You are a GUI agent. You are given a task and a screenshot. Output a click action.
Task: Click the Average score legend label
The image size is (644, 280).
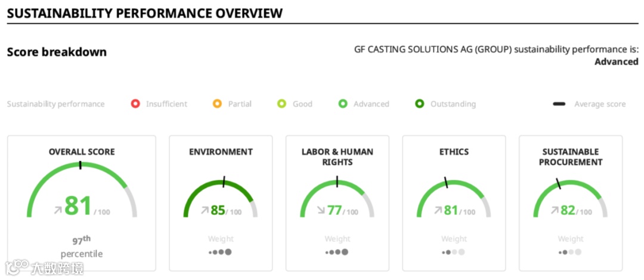pyautogui.click(x=600, y=104)
